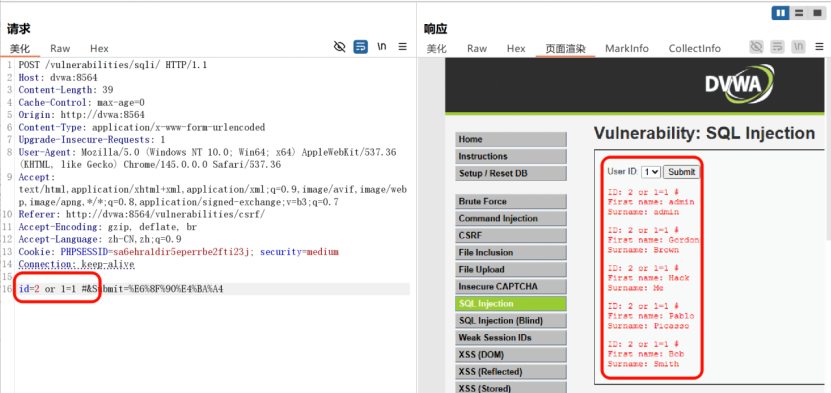Go to DVWA Home menu item
This screenshot has height=393, width=831.
tap(511, 139)
